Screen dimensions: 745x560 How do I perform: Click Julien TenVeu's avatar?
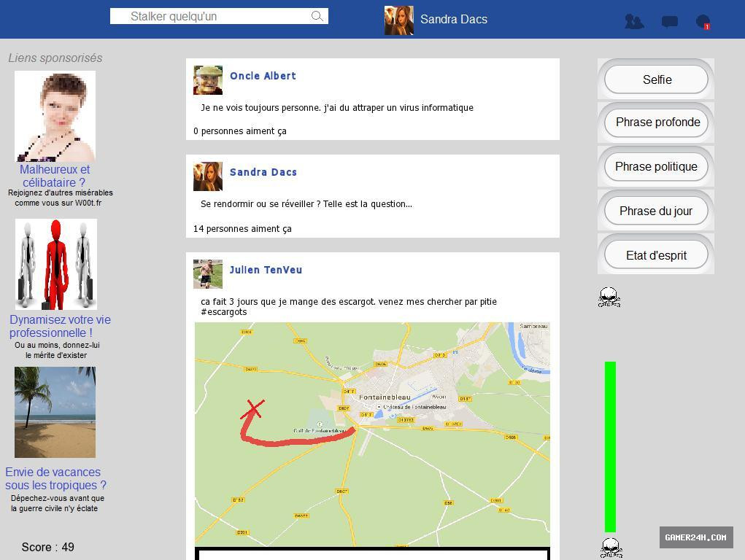(x=208, y=274)
